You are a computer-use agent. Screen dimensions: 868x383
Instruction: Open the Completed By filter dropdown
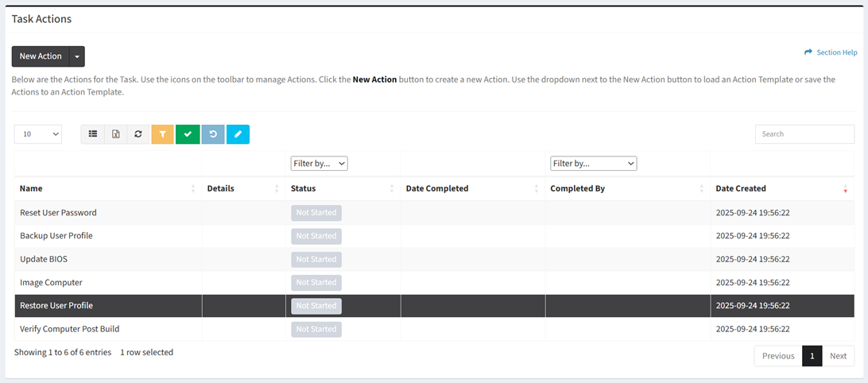(593, 163)
